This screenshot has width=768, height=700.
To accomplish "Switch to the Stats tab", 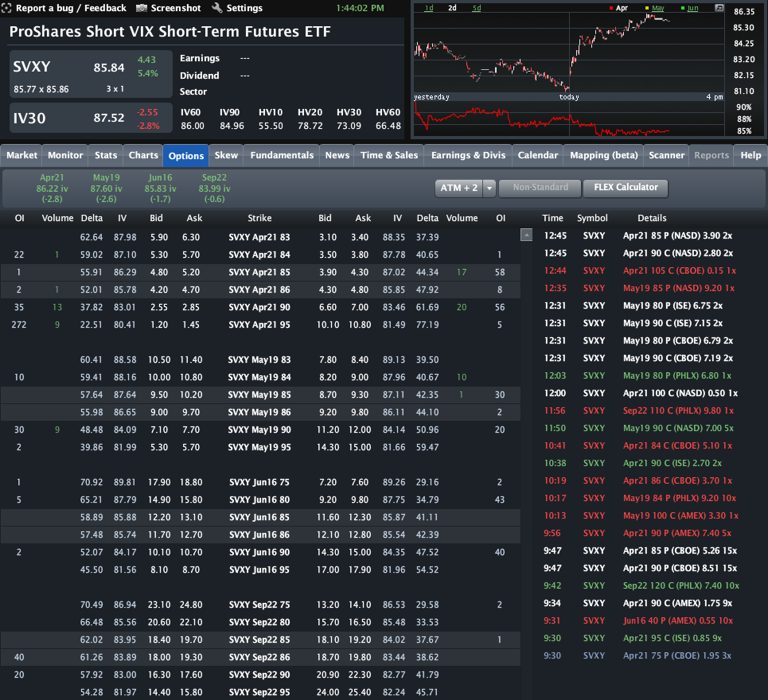I will (106, 155).
